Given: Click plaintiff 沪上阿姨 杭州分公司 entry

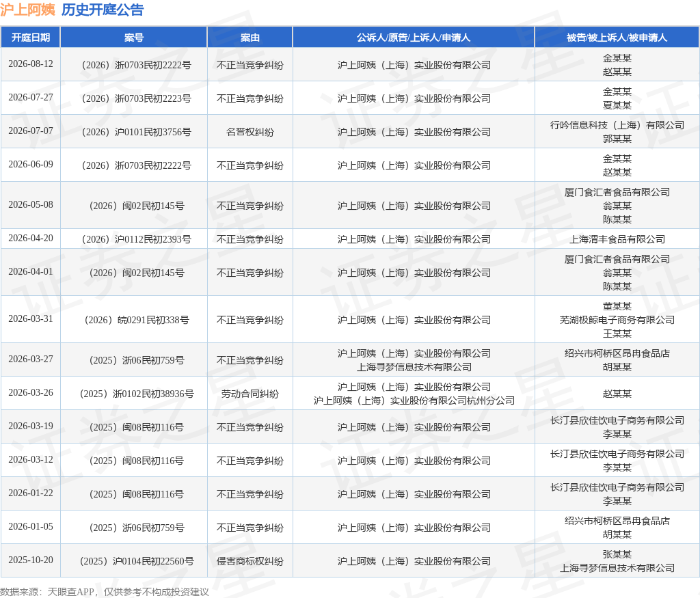Looking at the screenshot, I should click(414, 400).
